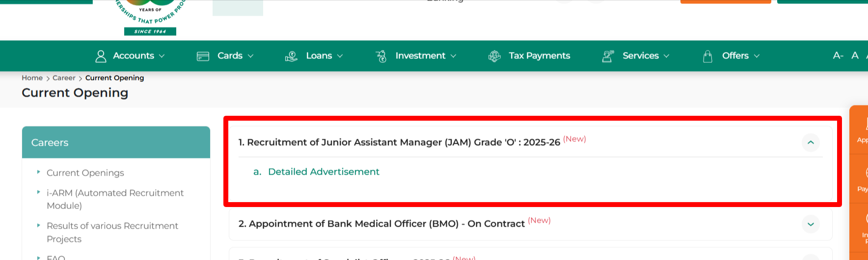868x260 pixels.
Task: Click the Tax Payments emblem icon
Action: click(x=494, y=56)
